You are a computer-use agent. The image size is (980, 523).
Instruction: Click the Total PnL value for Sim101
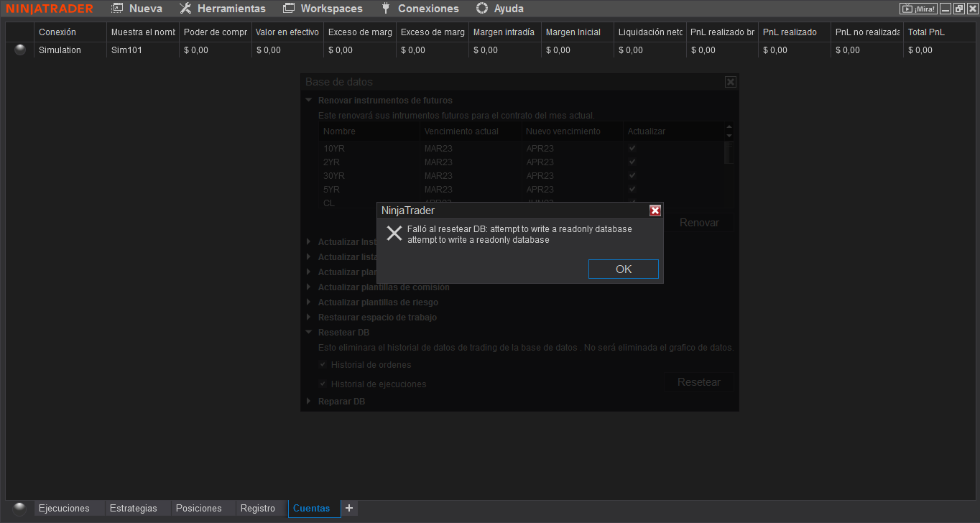(939, 50)
